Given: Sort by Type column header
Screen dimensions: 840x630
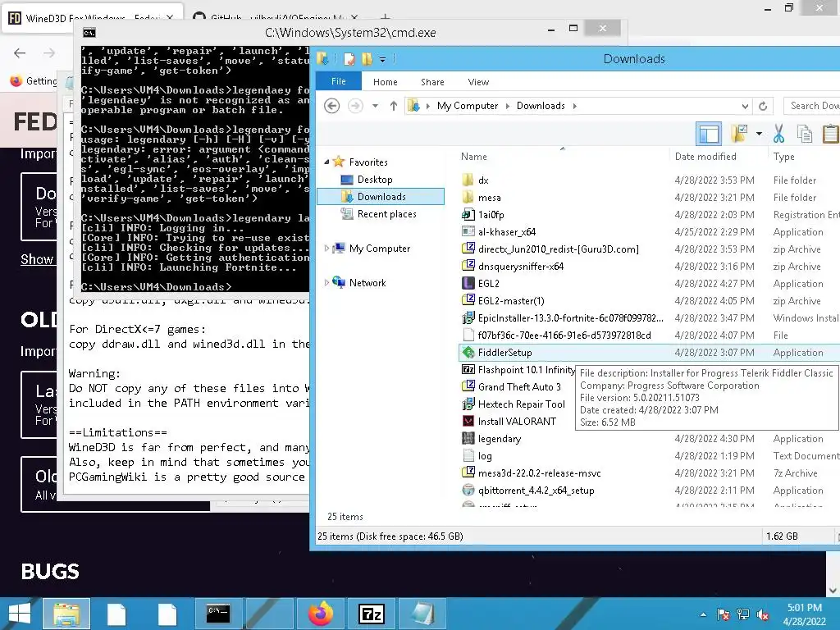Looking at the screenshot, I should coord(783,157).
